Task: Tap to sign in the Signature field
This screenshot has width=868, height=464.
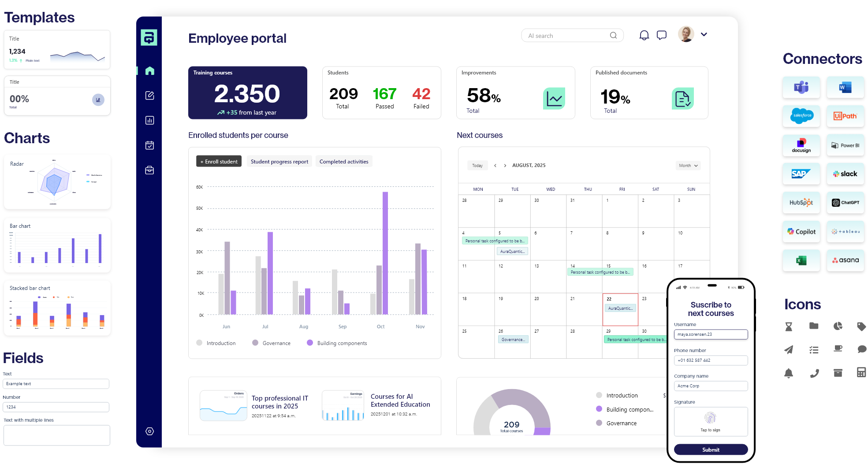Action: (710, 421)
